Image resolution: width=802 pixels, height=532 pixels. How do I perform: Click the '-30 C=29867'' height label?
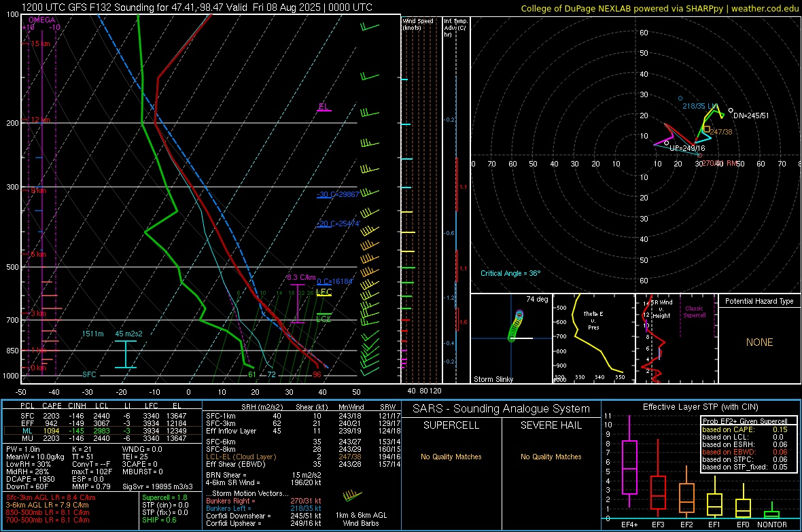pyautogui.click(x=338, y=194)
